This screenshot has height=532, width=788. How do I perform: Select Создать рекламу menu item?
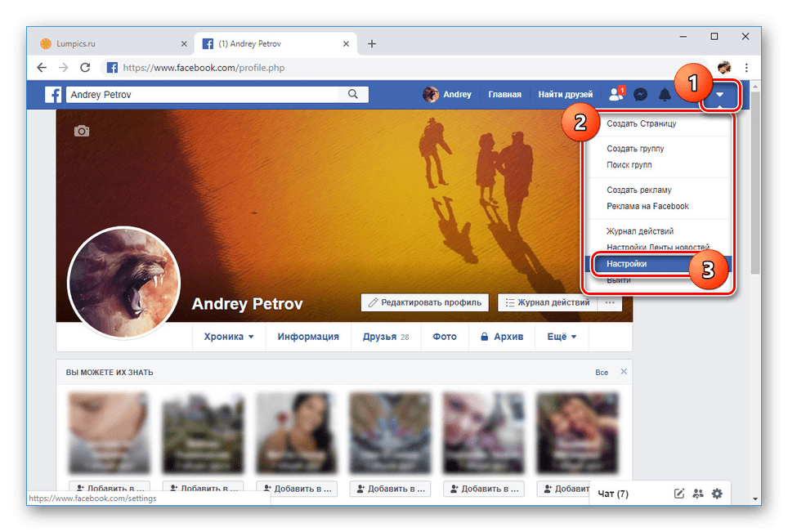coord(638,190)
